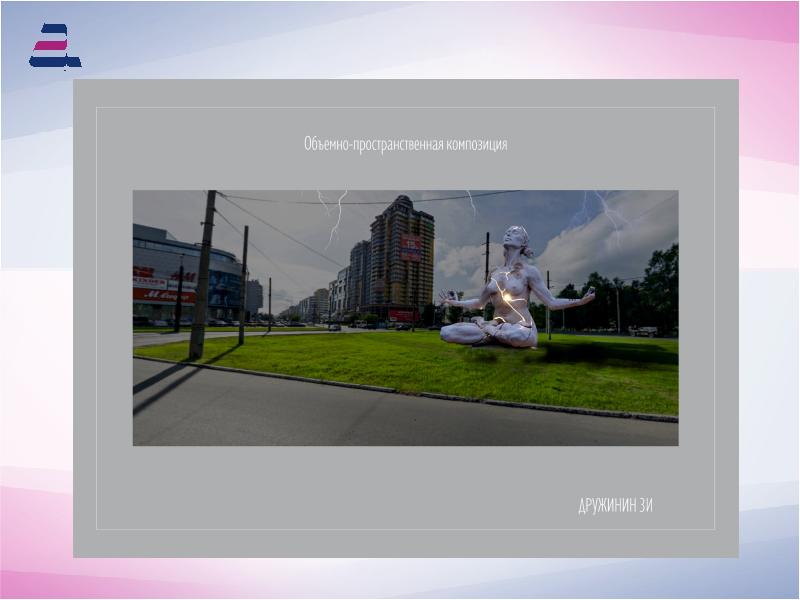The image size is (800, 600).
Task: Select the title text "Объемно-пространственная композиция"
Action: (x=405, y=144)
